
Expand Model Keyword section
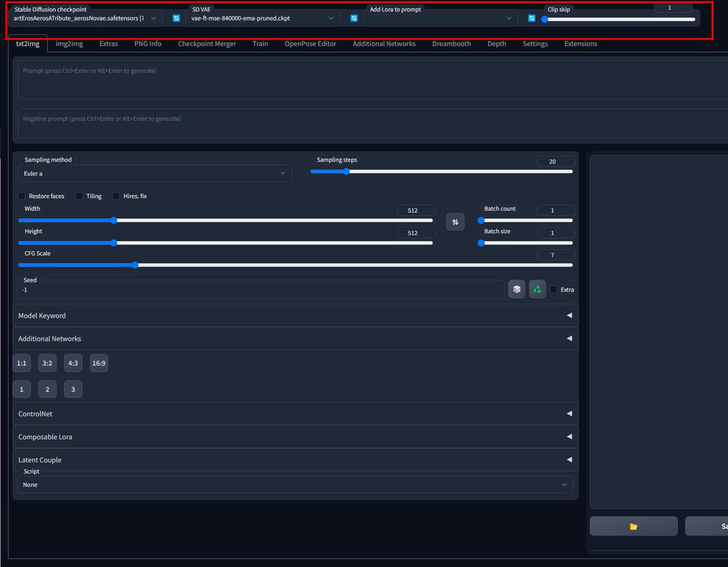coord(295,316)
